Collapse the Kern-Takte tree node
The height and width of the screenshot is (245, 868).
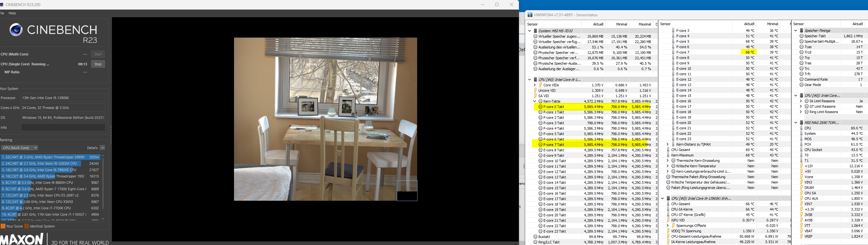[x=535, y=101]
